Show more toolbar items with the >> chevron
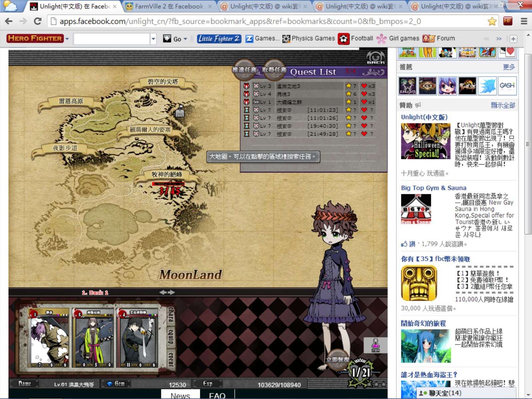532x399 pixels. point(499,39)
